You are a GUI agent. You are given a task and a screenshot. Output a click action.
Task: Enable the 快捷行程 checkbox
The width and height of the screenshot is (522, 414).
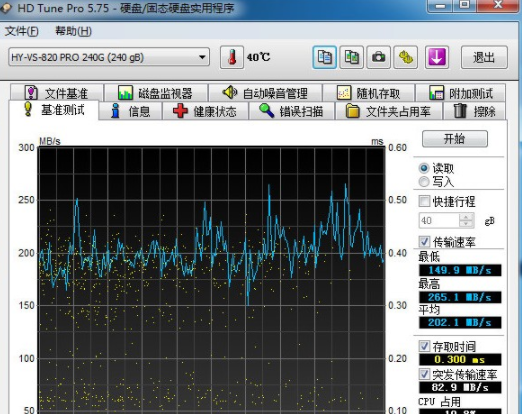(424, 201)
